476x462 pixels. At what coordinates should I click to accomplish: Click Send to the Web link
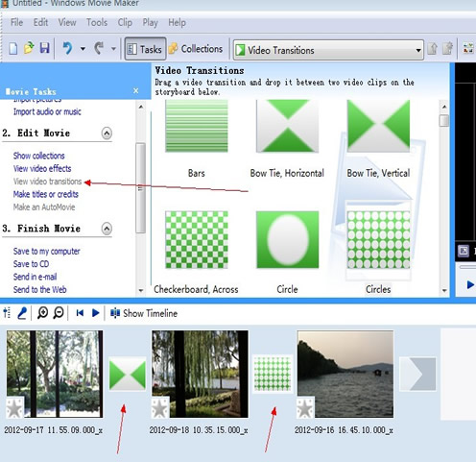coord(40,289)
